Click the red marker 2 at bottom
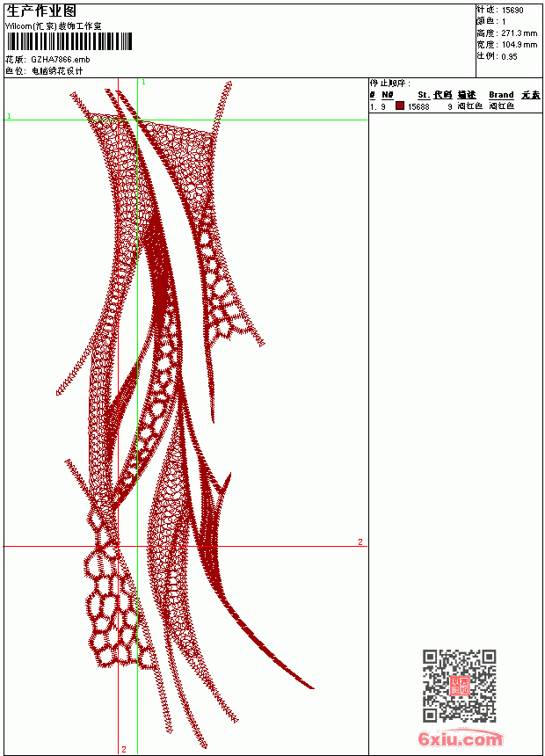 [124, 749]
